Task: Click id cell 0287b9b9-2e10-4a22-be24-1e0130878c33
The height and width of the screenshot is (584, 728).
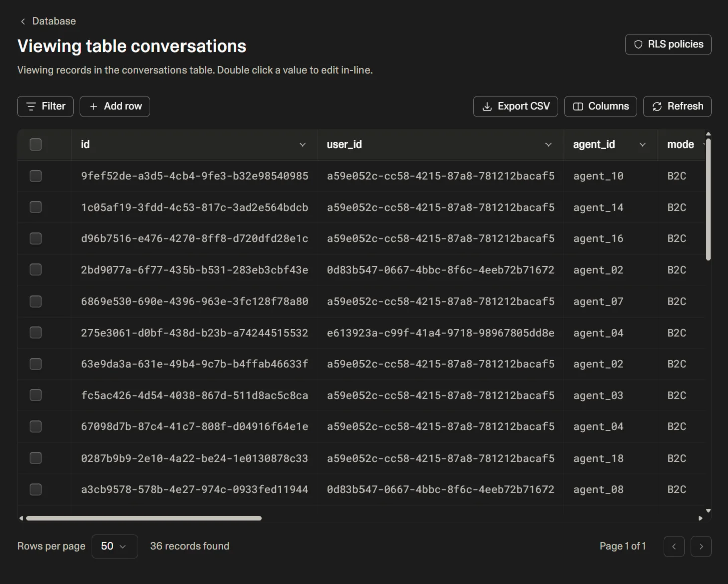Action: (x=195, y=458)
